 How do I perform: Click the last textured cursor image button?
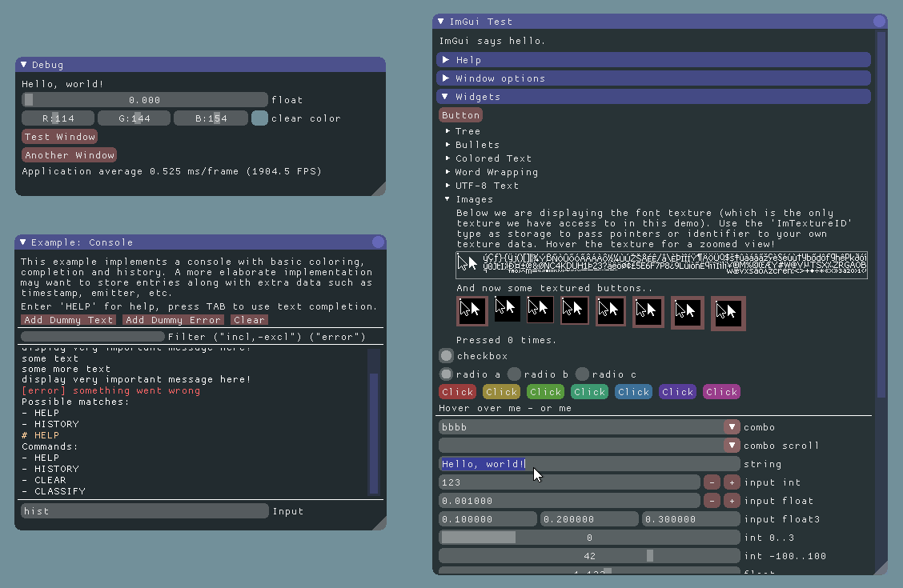click(728, 313)
